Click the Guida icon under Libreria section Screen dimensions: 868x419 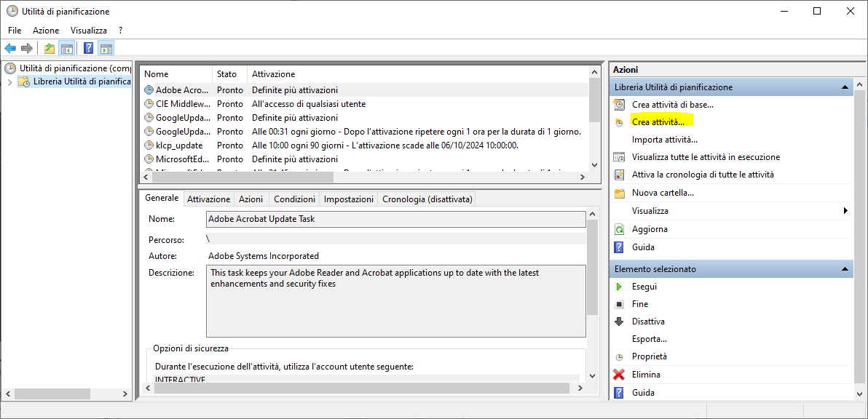click(x=620, y=247)
